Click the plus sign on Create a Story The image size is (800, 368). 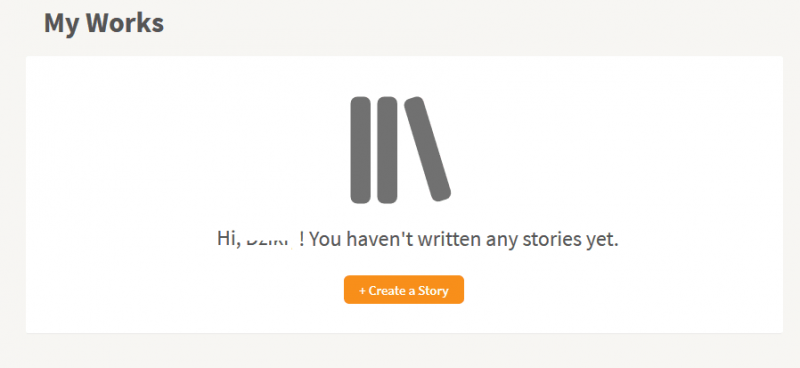click(362, 291)
